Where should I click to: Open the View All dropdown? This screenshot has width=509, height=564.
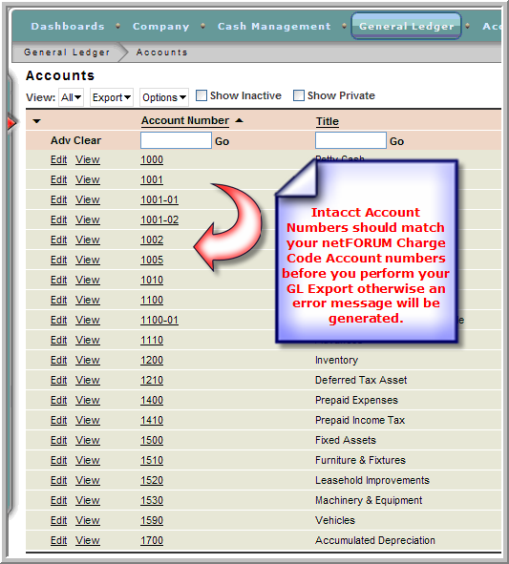71,97
